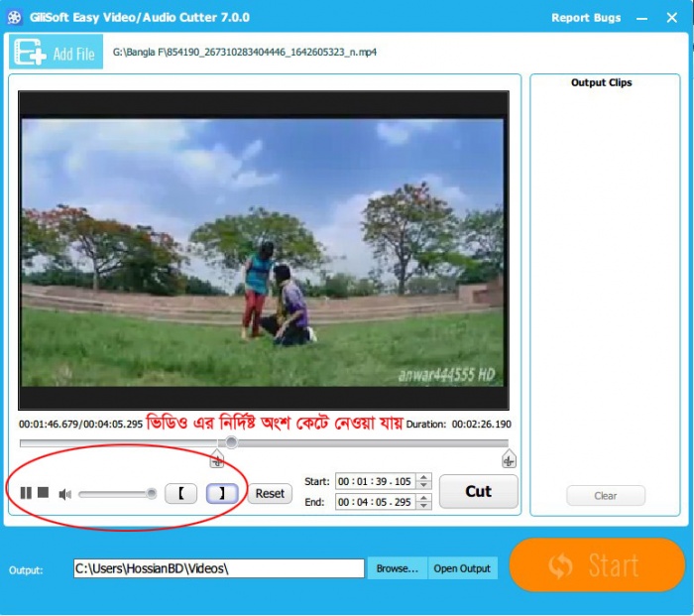Decrease the End time with down arrow
The width and height of the screenshot is (694, 616).
coord(424,506)
